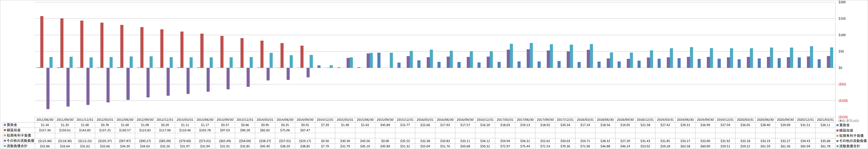Select the $55.04 cell under 2016/03/31
This screenshot has width=868, height=149.
tap(425, 146)
